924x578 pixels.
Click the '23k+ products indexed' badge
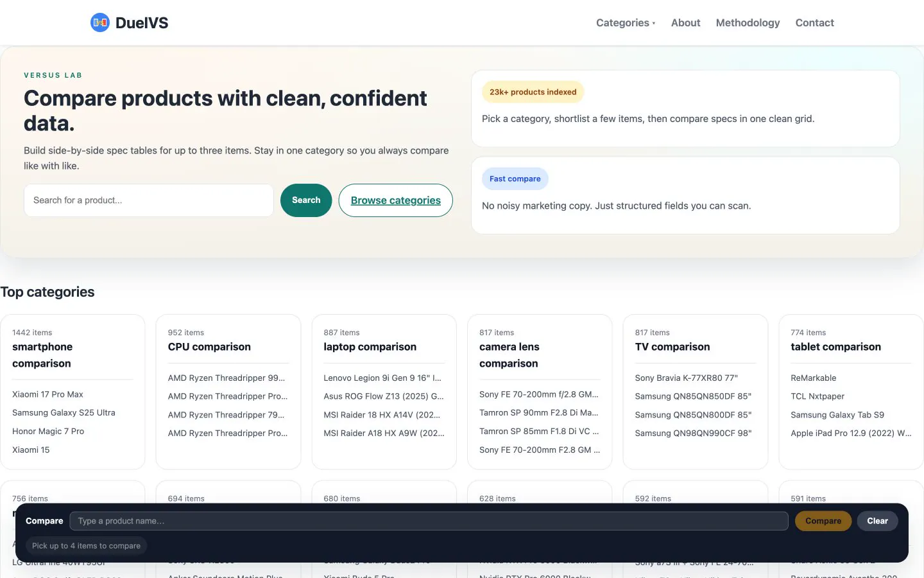pos(533,92)
